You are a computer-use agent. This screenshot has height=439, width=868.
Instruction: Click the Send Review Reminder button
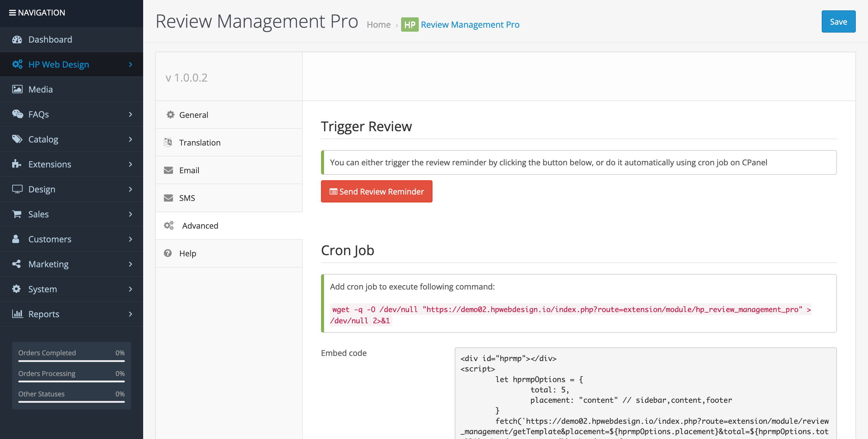point(376,191)
